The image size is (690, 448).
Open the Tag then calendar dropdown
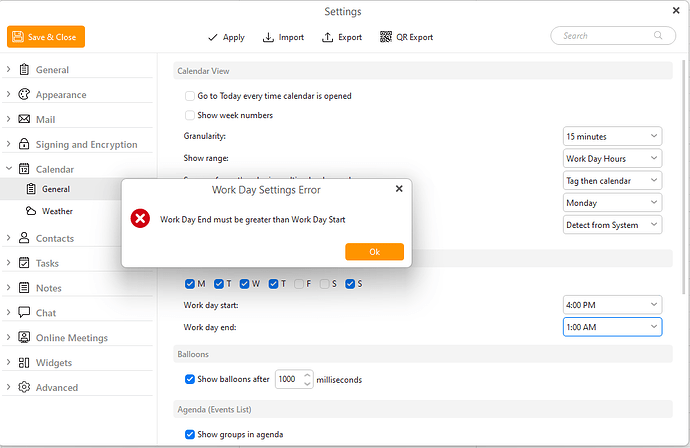tap(612, 180)
